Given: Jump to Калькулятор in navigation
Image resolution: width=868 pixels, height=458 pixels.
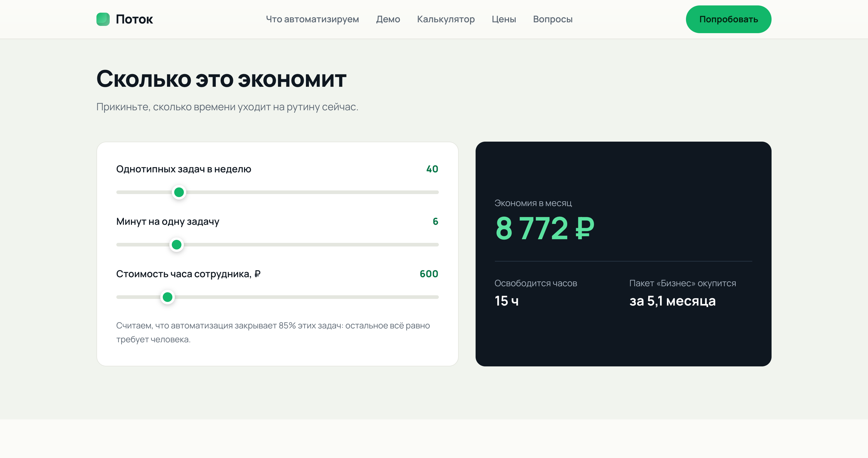Looking at the screenshot, I should [446, 19].
